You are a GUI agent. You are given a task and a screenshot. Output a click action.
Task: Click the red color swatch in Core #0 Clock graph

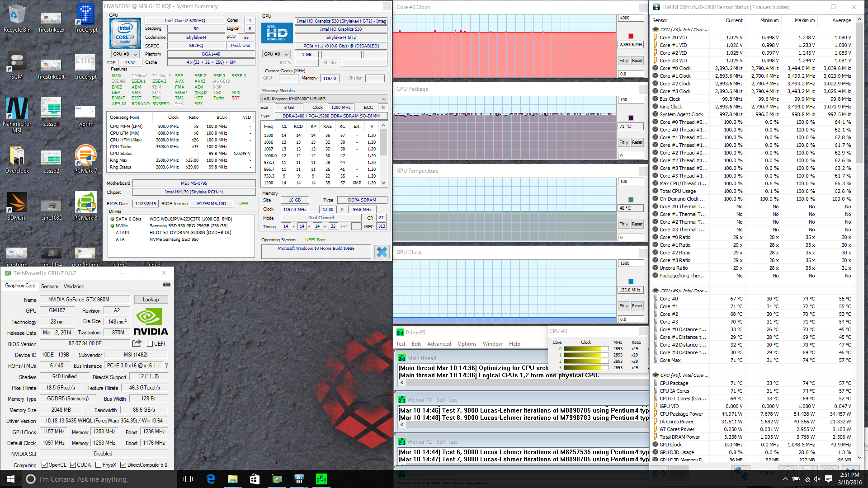tap(631, 36)
